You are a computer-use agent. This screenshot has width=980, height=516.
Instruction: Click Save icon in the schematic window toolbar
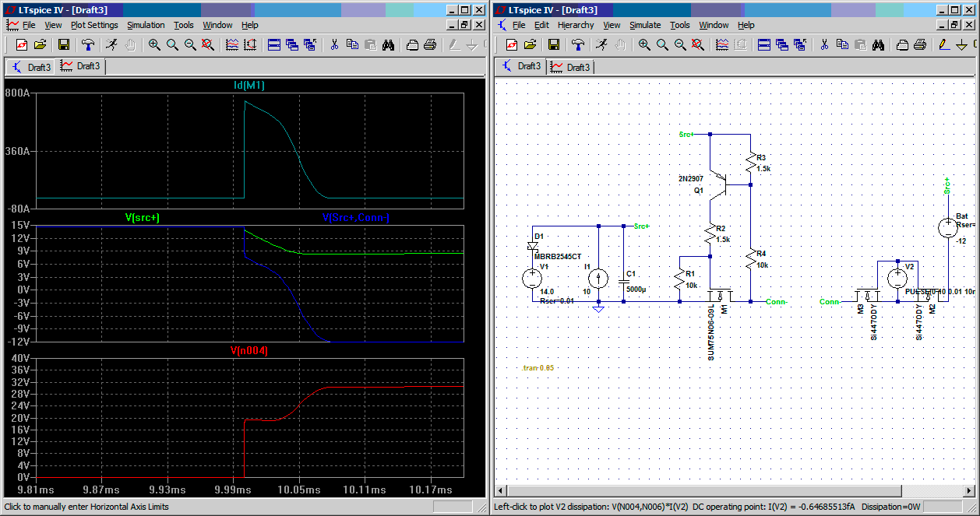click(554, 44)
